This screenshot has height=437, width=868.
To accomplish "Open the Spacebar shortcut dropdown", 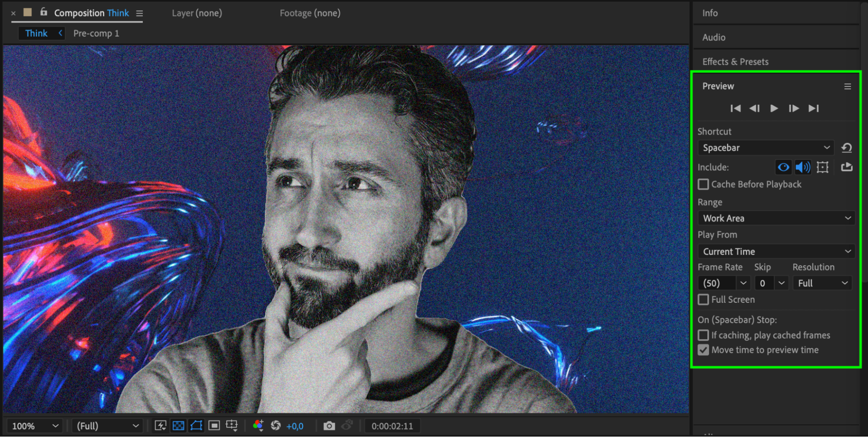I will click(766, 148).
